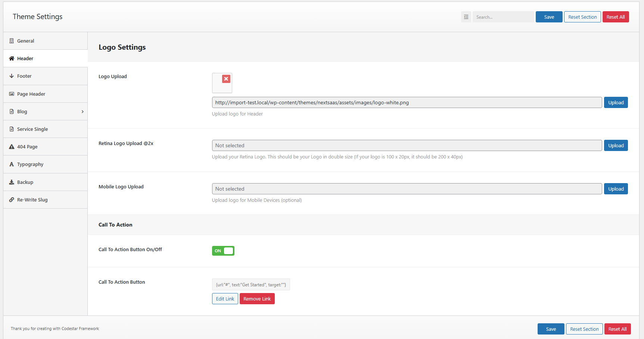
Task: Click the Backup download icon
Action: coord(12,182)
